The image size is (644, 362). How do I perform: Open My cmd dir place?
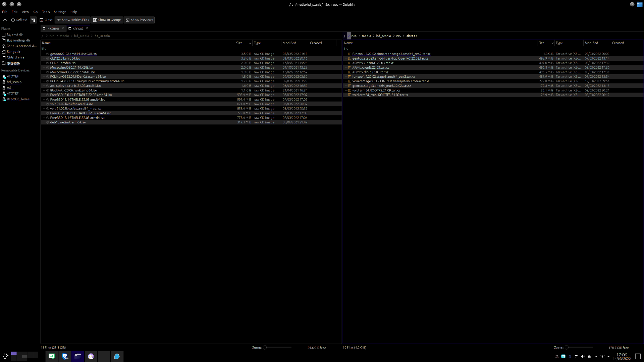[12, 35]
